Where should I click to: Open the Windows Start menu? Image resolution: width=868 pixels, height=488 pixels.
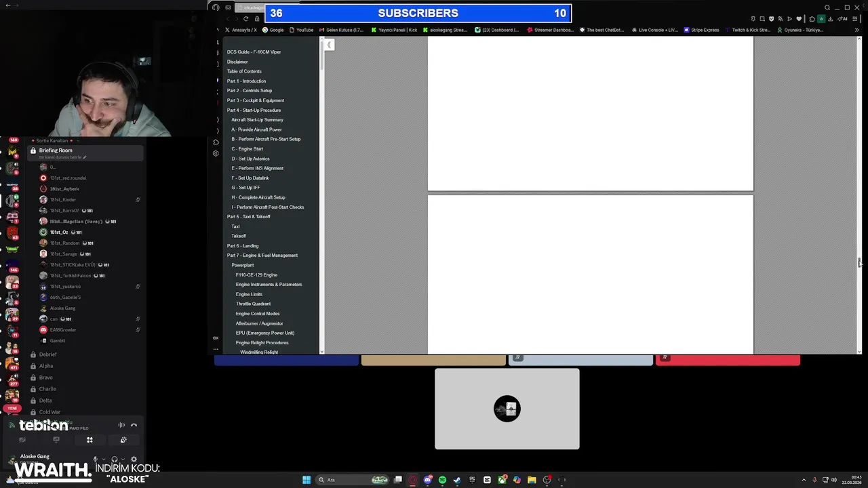(307, 480)
